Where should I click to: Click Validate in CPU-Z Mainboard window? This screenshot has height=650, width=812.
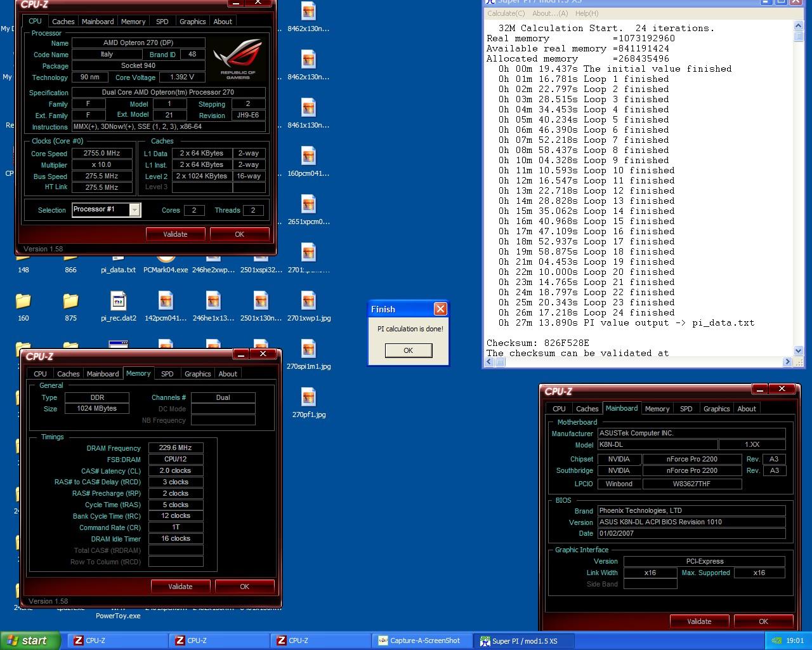(699, 621)
